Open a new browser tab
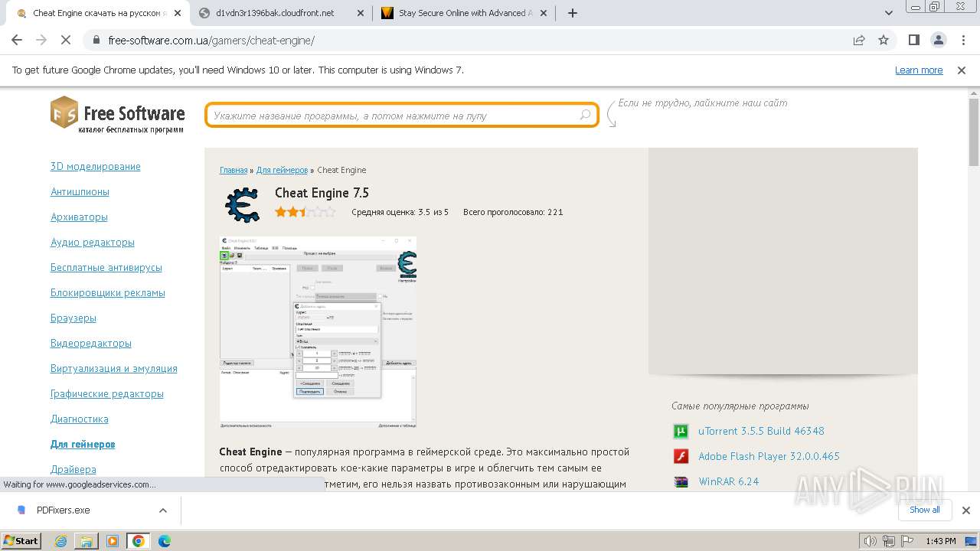The width and height of the screenshot is (980, 551). click(x=573, y=13)
